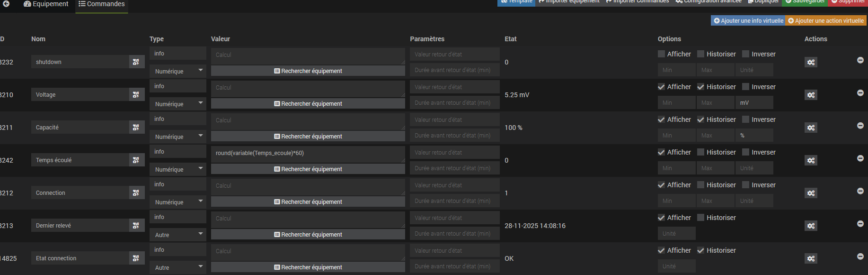Open icon picker for Connection name

click(136, 192)
